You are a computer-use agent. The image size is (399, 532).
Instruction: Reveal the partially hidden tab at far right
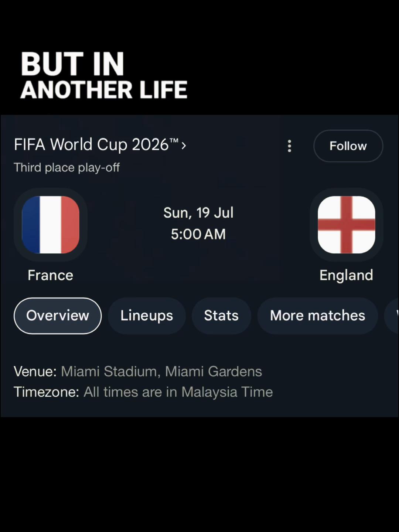coord(392,316)
